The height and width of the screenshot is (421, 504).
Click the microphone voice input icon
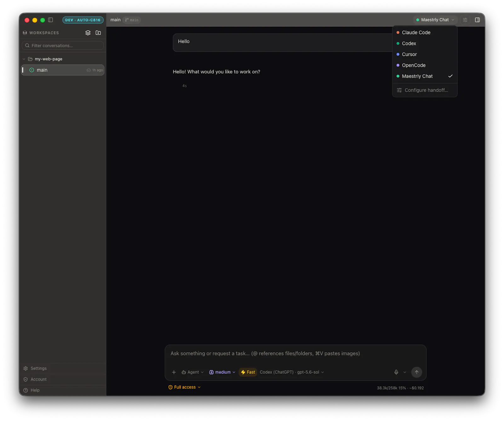396,372
